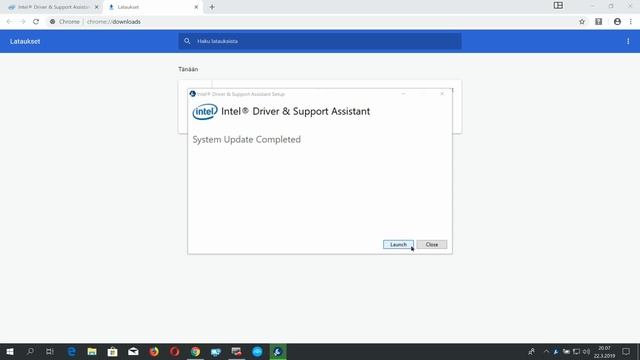Go forward in Chrome
This screenshot has width=640, height=360.
point(22,22)
